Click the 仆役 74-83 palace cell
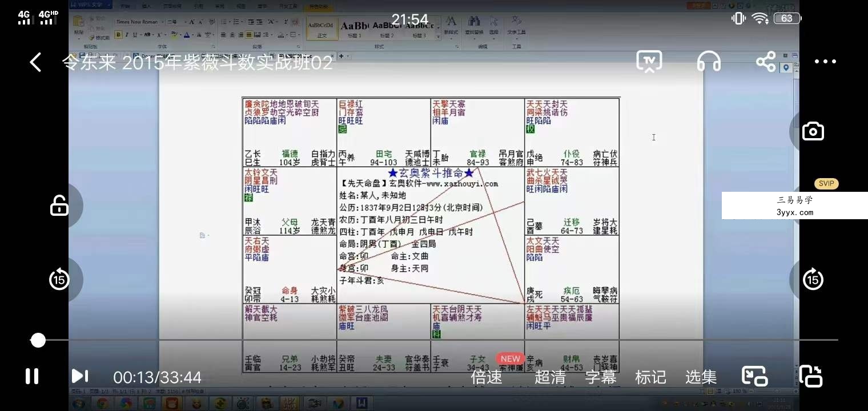 (572, 132)
